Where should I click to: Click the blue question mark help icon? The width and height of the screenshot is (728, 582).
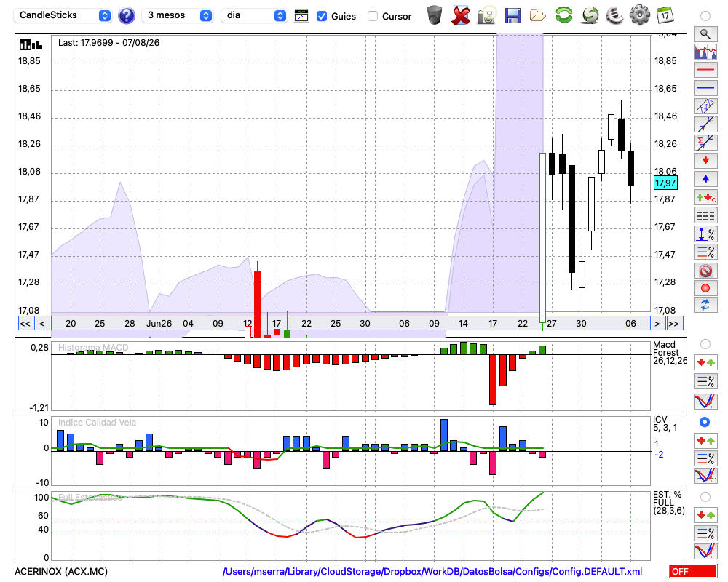tap(126, 16)
